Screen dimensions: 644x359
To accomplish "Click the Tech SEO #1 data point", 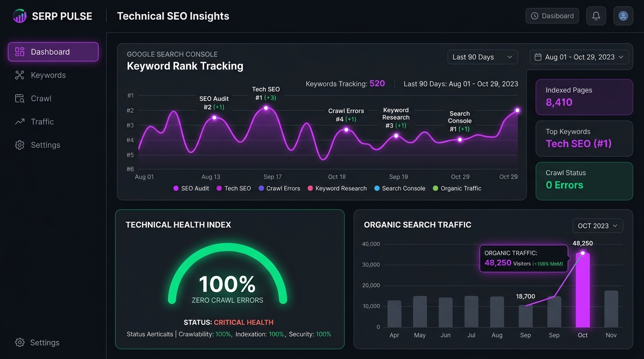I will click(x=266, y=108).
